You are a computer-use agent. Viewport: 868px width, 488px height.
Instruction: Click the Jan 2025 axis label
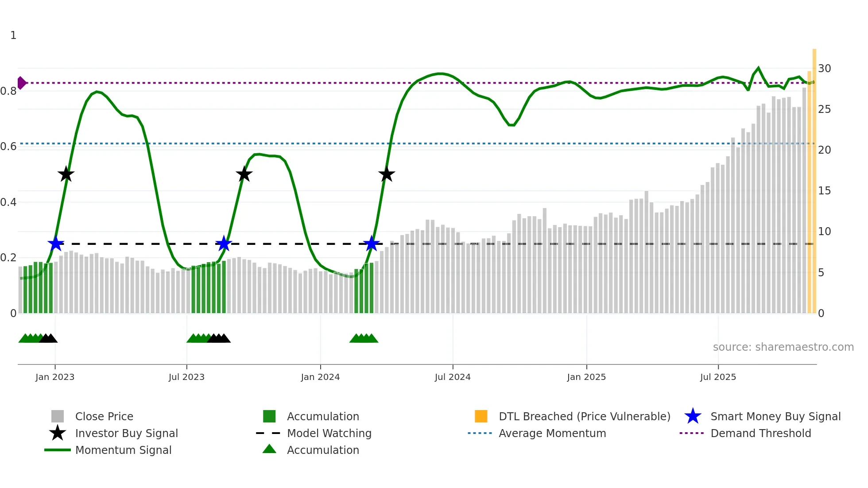click(x=586, y=377)
